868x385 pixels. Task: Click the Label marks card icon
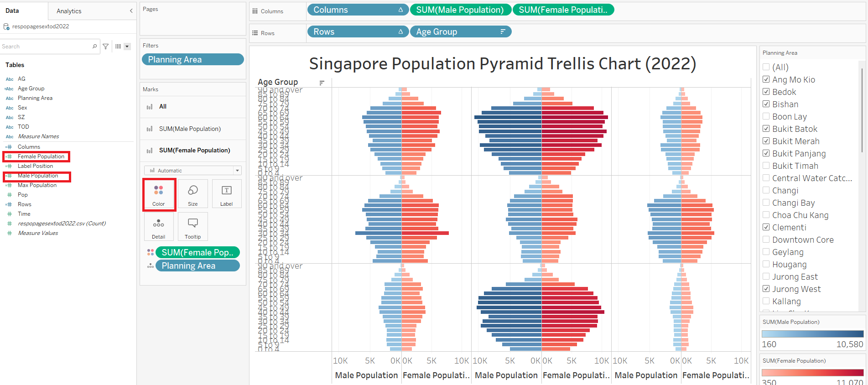226,194
